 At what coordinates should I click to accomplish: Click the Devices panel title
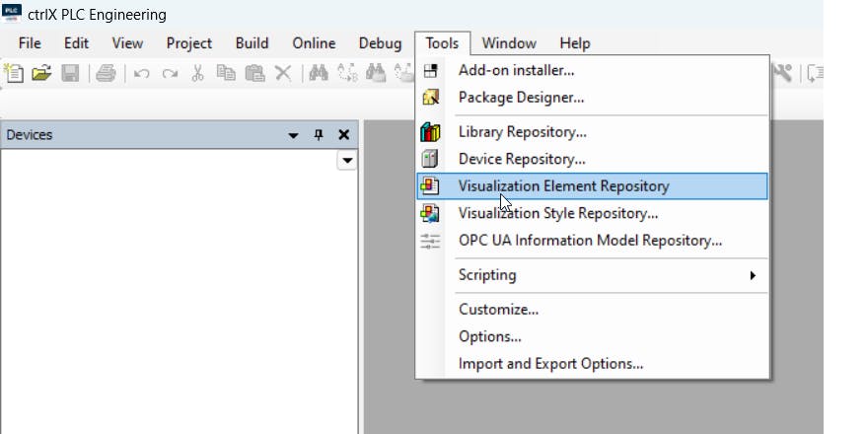[30, 135]
